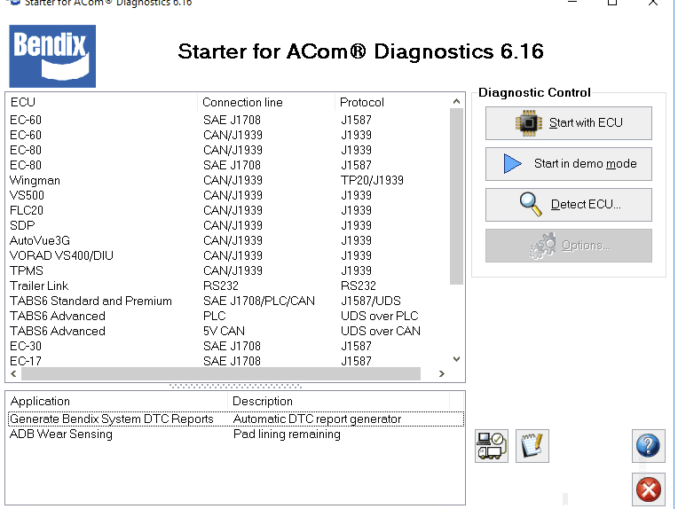Select the VORAD VS400/DIU row
Screen dimensions: 678x509
tap(228, 256)
